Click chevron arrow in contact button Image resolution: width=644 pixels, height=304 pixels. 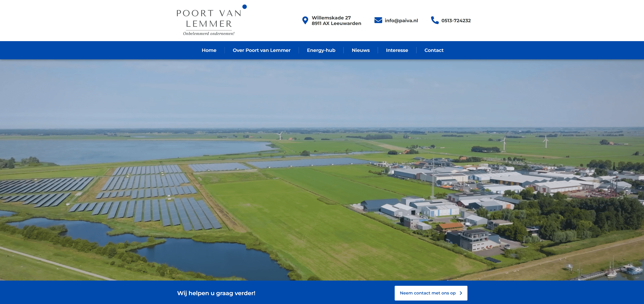461,293
